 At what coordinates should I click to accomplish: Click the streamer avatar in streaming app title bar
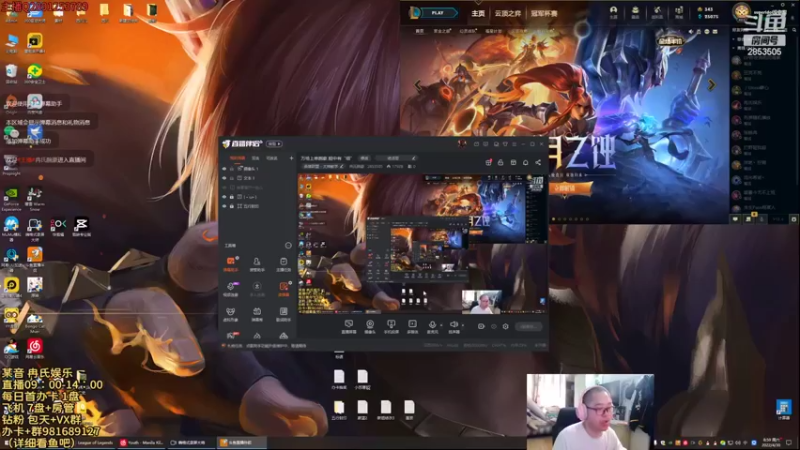tap(462, 144)
